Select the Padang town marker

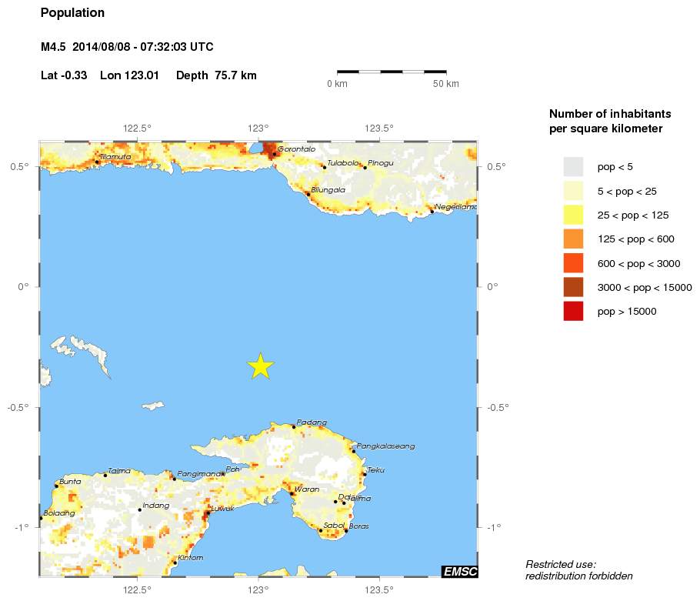tap(293, 426)
